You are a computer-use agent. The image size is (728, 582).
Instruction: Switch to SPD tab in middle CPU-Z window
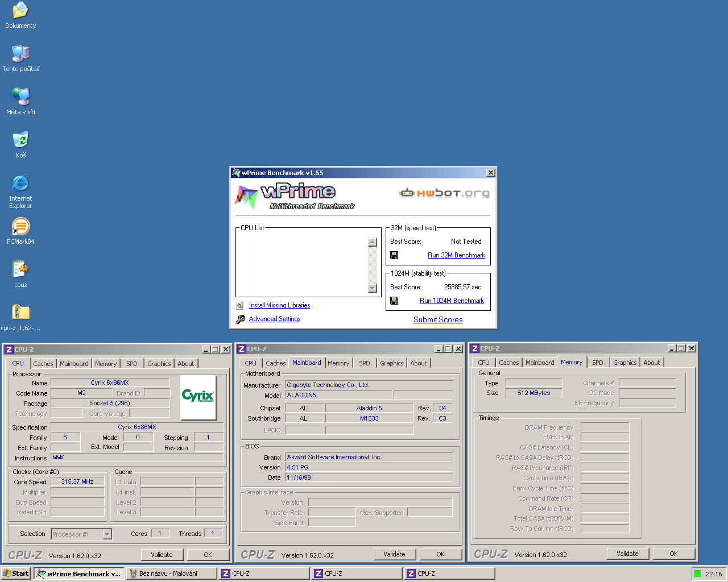(x=365, y=363)
